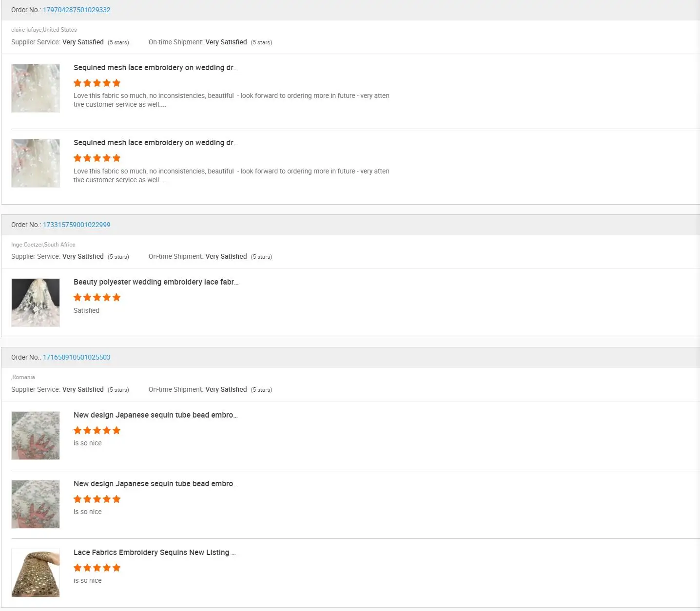Open the Lace Fabrics Embroidery Sequins New Listing title
The height and width of the screenshot is (611, 700).
[x=155, y=553]
